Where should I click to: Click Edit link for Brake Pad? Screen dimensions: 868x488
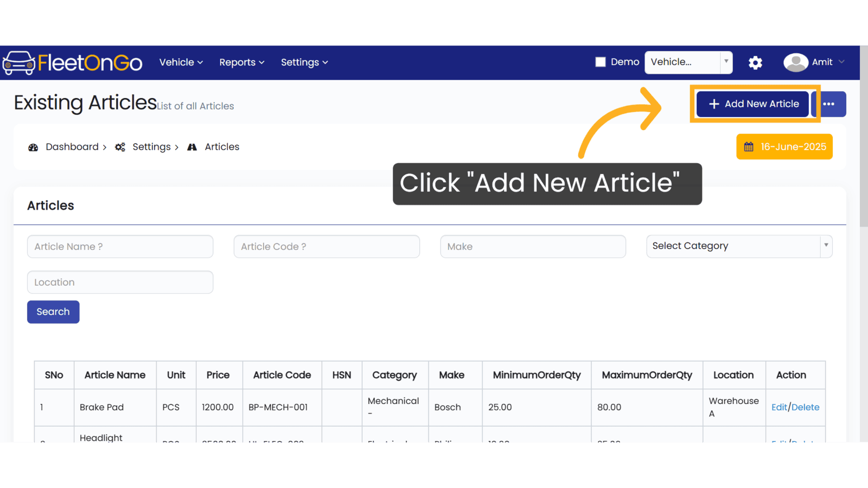point(779,407)
